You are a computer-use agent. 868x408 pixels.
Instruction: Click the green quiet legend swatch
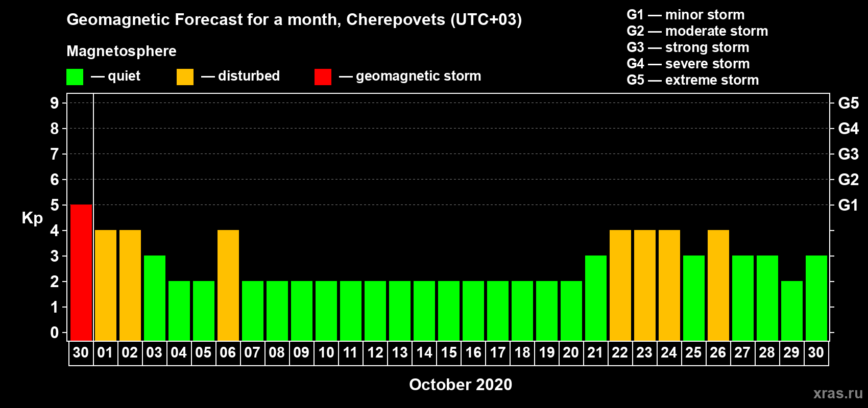[x=75, y=77]
